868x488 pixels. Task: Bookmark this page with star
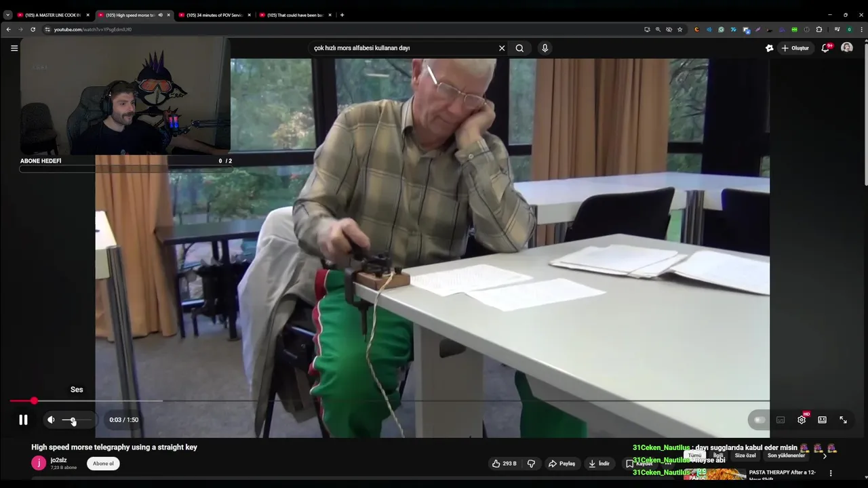[x=679, y=29]
